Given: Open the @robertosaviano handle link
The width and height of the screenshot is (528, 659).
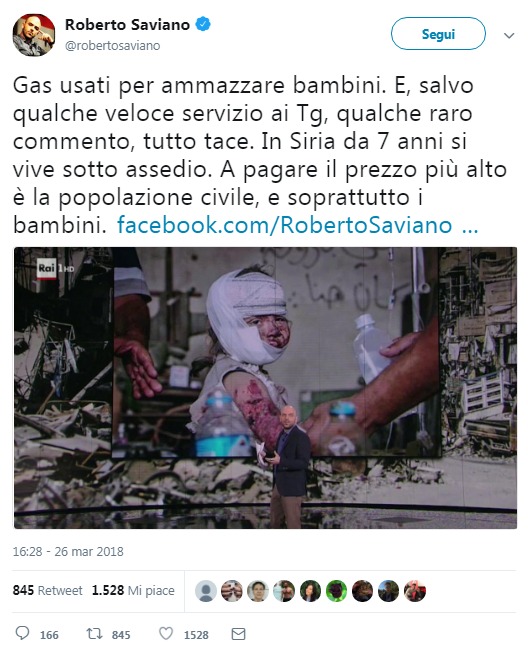Looking at the screenshot, I should coord(112,45).
